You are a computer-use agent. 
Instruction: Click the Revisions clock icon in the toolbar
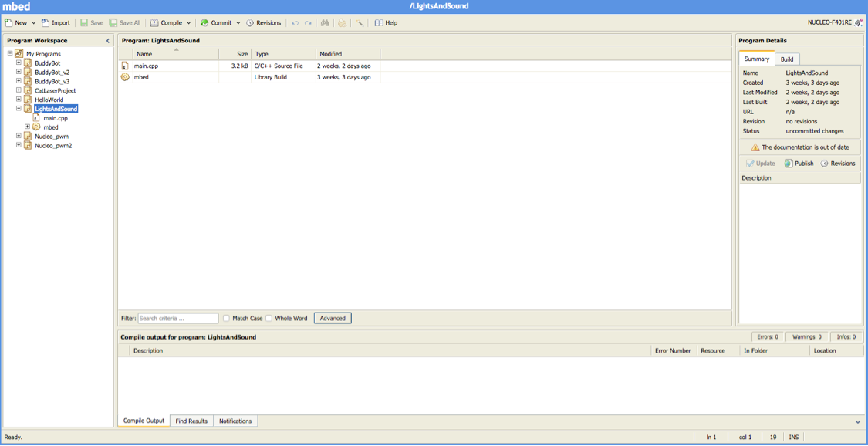[x=250, y=23]
